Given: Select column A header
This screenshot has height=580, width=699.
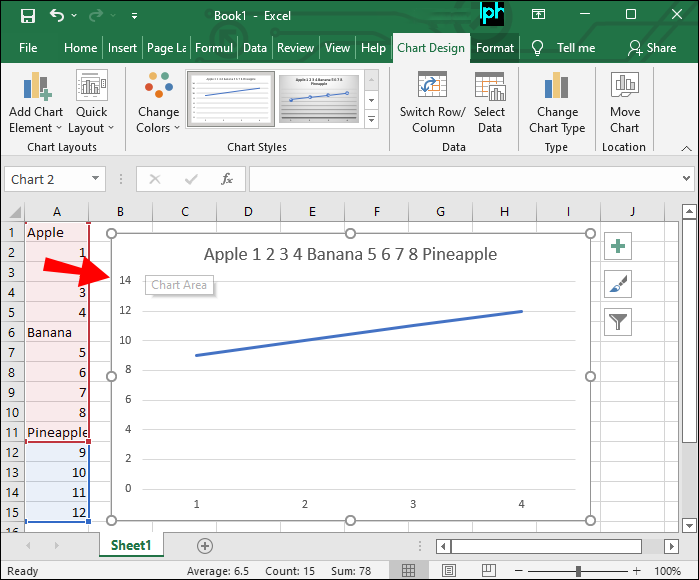Looking at the screenshot, I should (57, 212).
